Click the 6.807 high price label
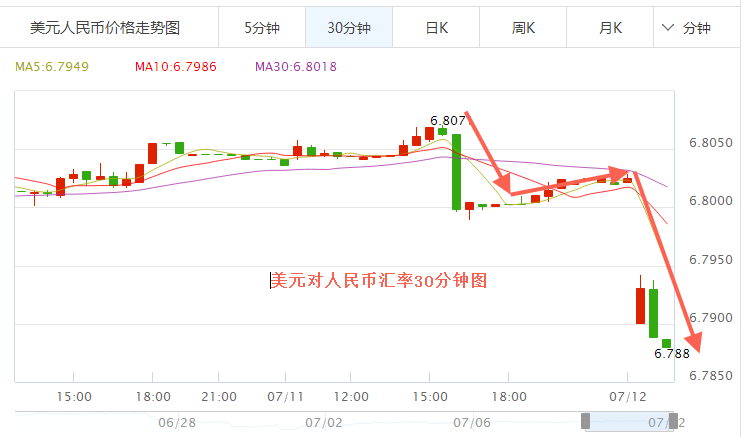The width and height of the screenshot is (747, 437). pos(450,121)
